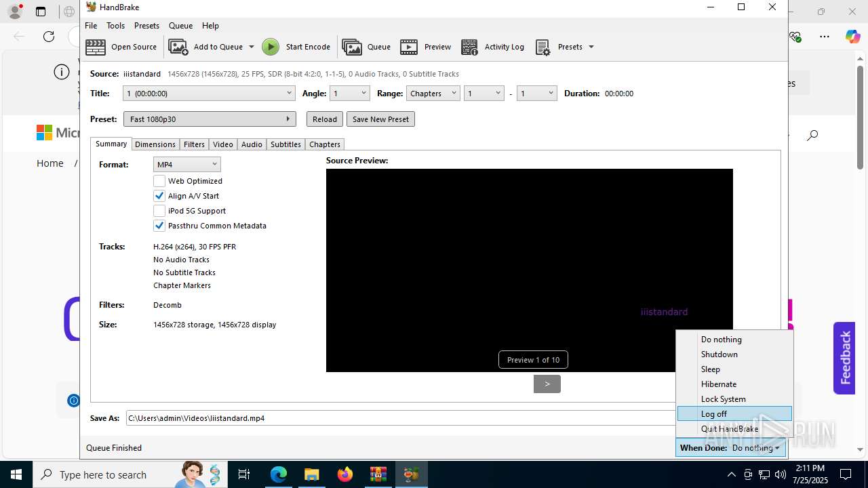Switch to the Audio tab
Image resolution: width=868 pixels, height=488 pixels.
(252, 144)
